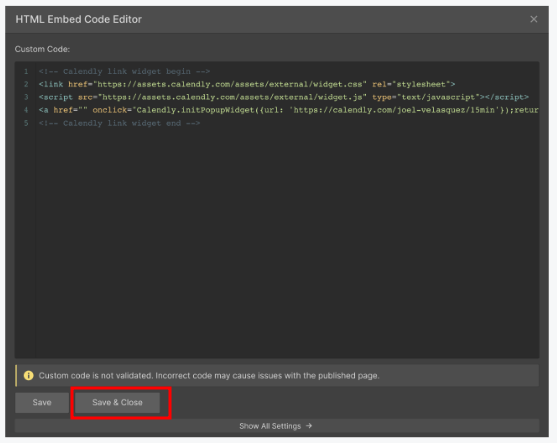This screenshot has height=443, width=557.
Task: Close the HTML Embed Code Editor dialog
Action: coord(534,19)
